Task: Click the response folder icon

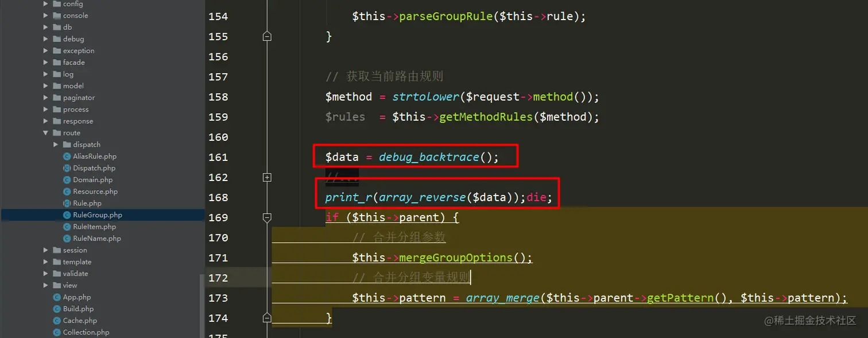Action: point(57,121)
